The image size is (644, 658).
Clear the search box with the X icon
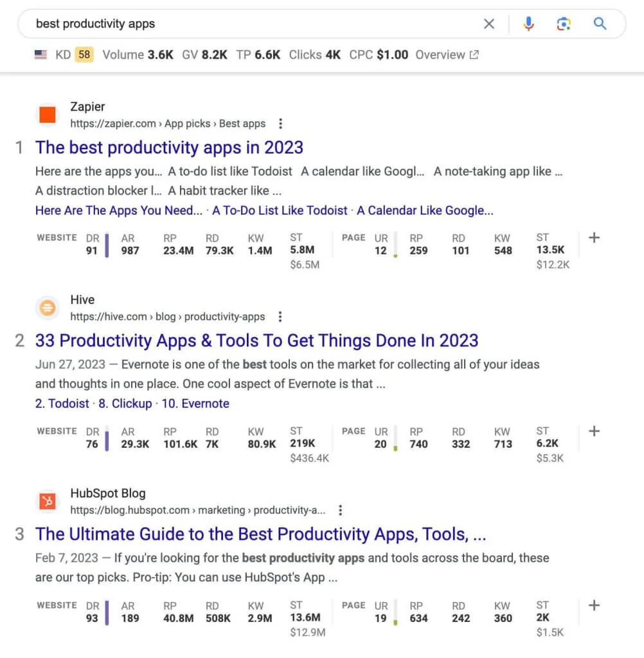tap(489, 24)
